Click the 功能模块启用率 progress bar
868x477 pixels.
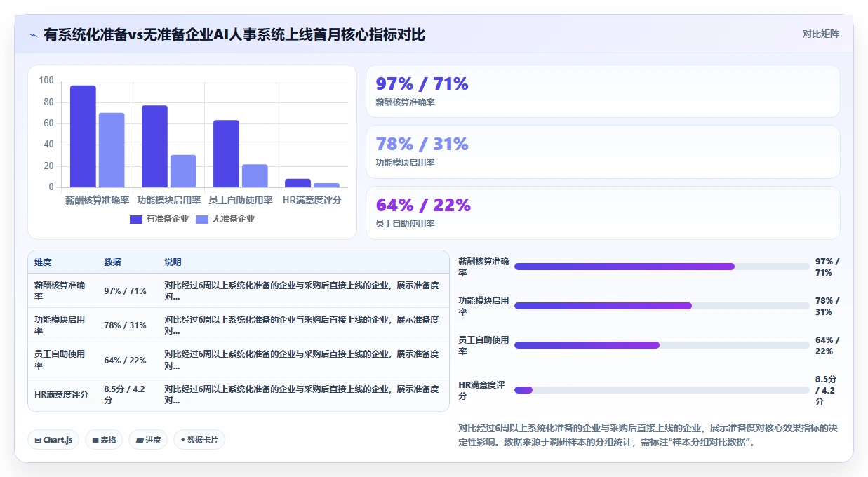pyautogui.click(x=662, y=306)
